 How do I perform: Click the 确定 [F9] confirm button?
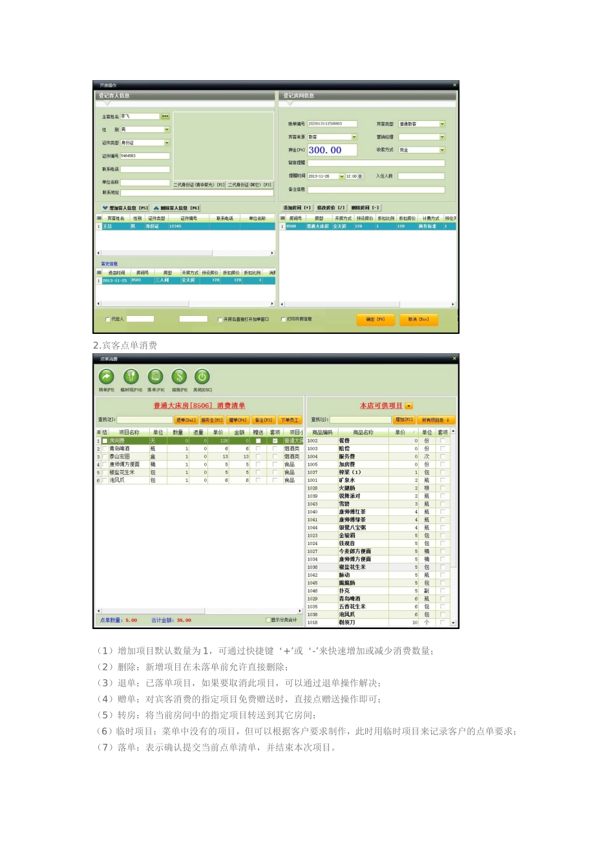(x=376, y=319)
